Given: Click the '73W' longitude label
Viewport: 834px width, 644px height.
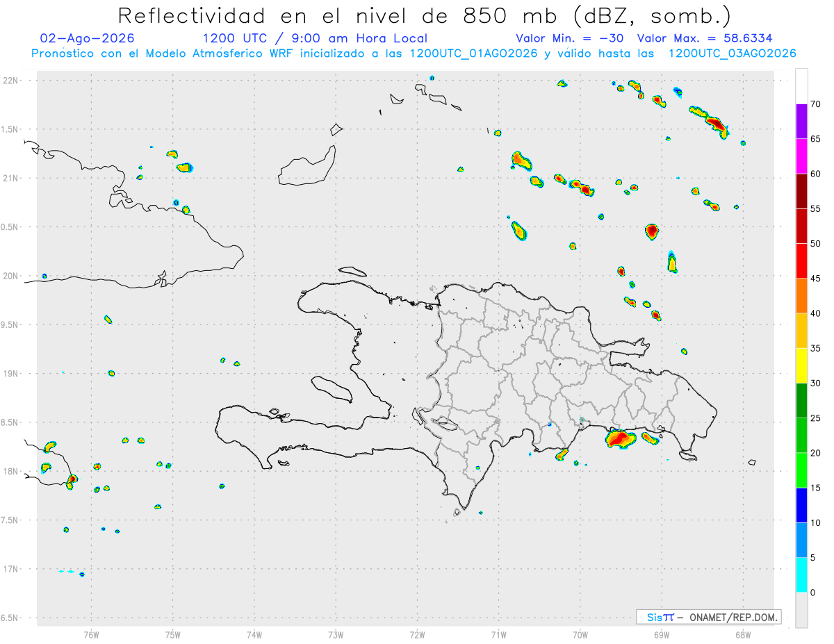Looking at the screenshot, I should click(336, 634).
